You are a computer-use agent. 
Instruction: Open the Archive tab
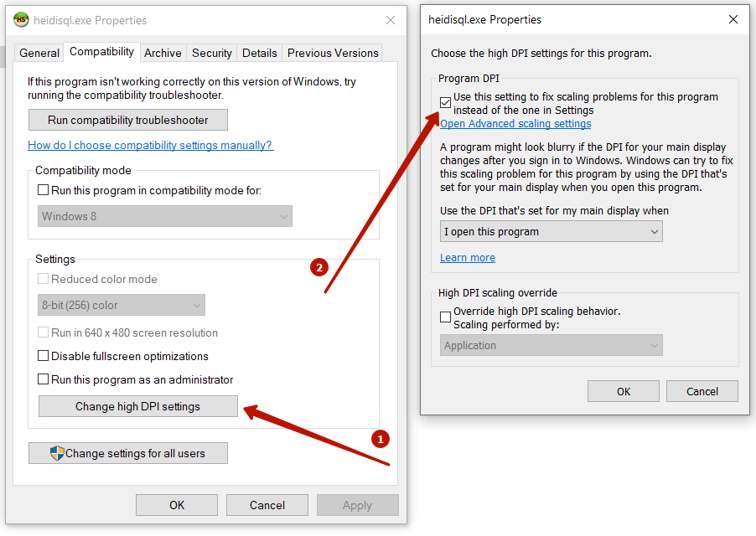pos(163,53)
